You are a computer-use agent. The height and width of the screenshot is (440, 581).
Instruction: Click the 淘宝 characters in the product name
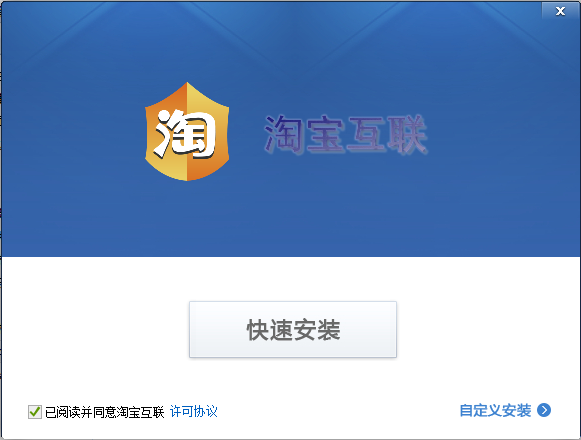click(x=305, y=134)
